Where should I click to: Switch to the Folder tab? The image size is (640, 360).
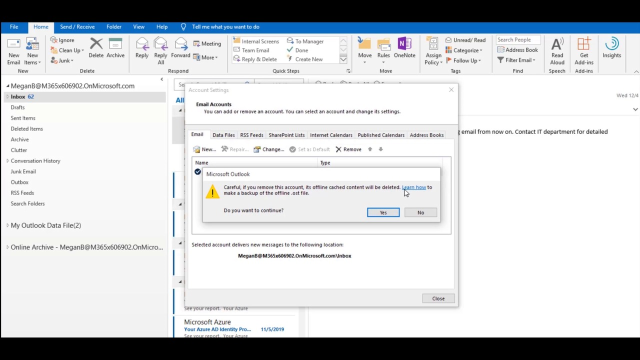[114, 27]
